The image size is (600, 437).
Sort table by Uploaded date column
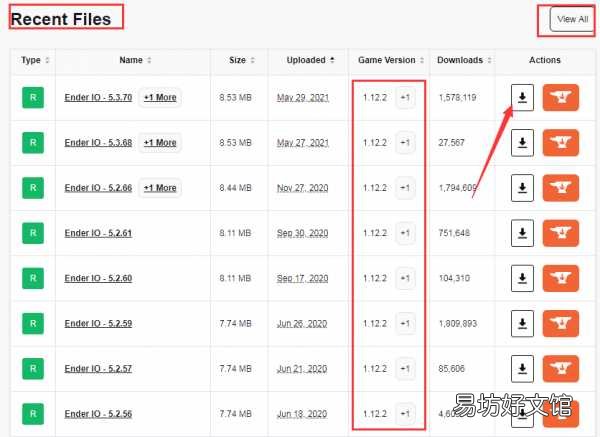pyautogui.click(x=310, y=60)
